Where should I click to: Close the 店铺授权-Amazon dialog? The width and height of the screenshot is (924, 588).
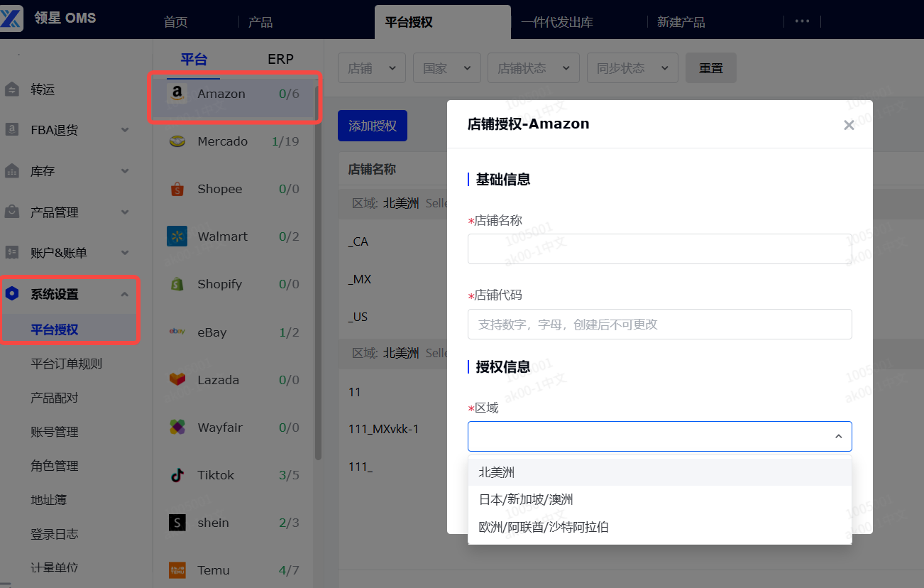(849, 125)
